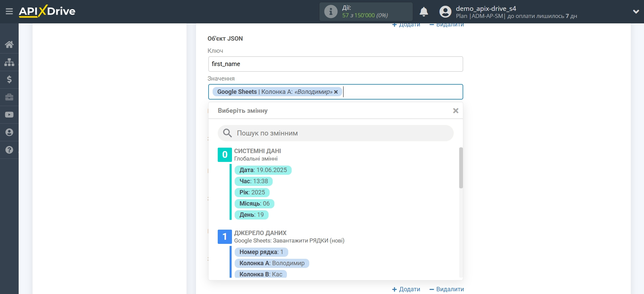This screenshot has width=644, height=294.
Task: Select the Колонка B: Кас variable
Action: click(261, 274)
